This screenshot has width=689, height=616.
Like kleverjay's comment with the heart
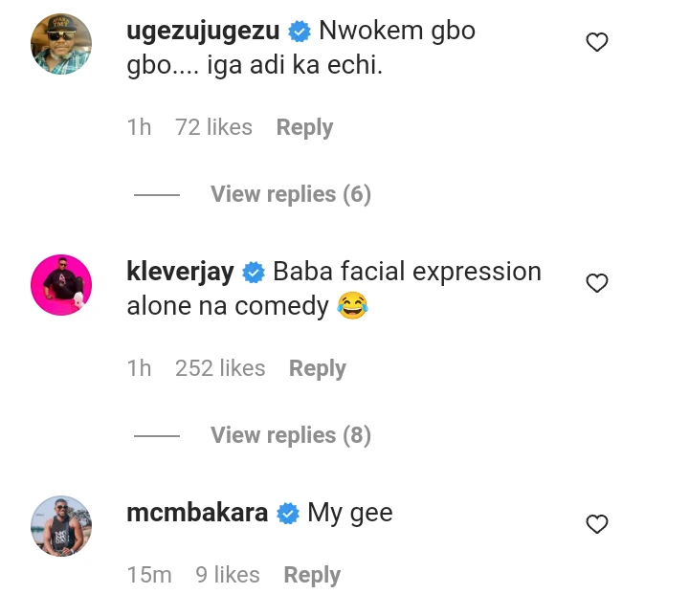597,283
